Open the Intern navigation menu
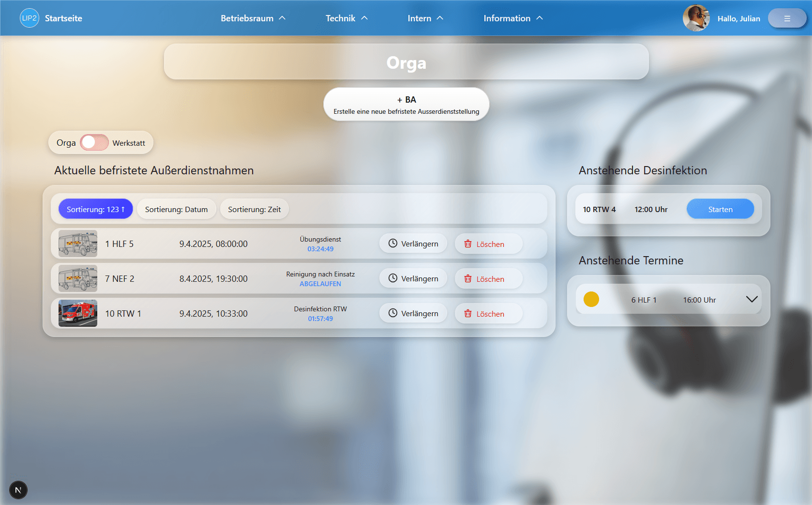Viewport: 812px width, 505px height. (x=425, y=18)
